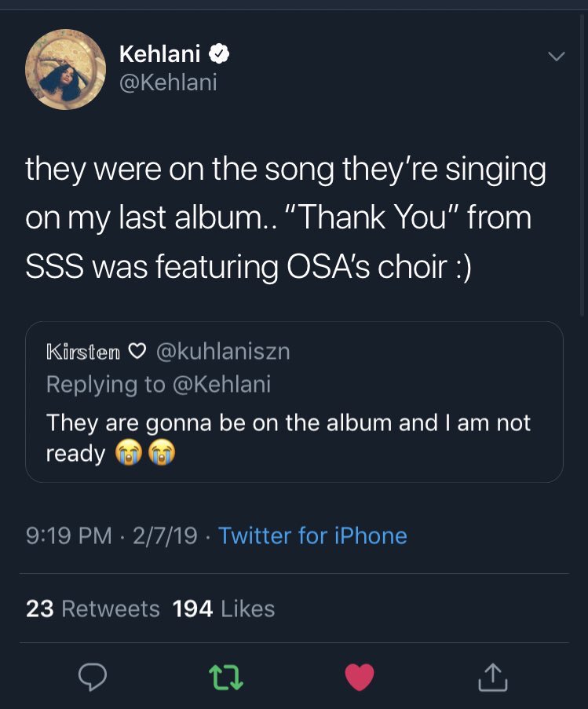Open the Twitter for iPhone link

[x=312, y=535]
